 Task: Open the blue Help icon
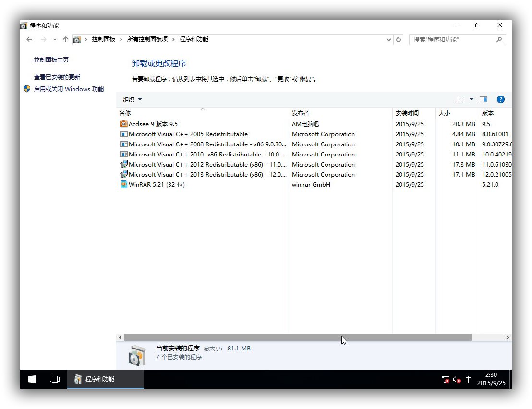click(500, 99)
